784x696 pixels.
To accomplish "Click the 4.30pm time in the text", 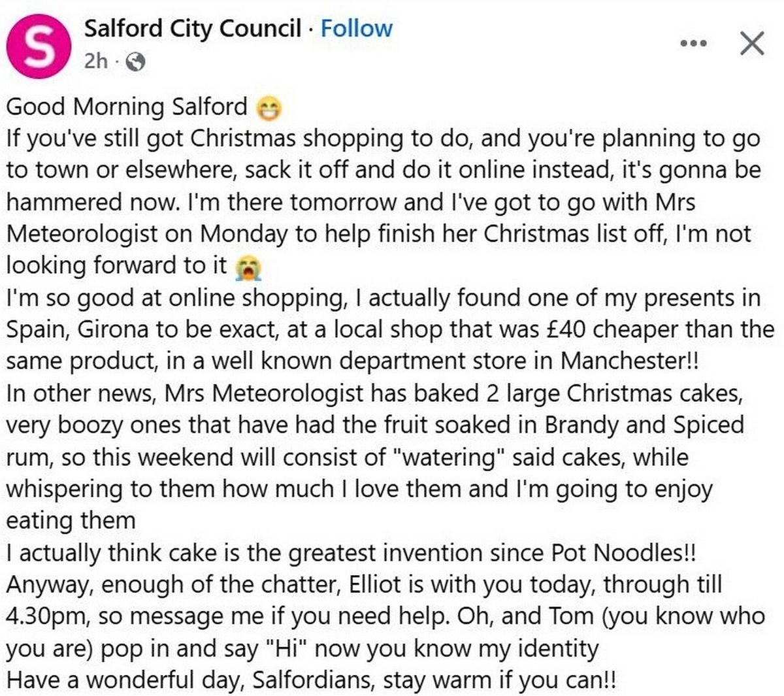I will (45, 615).
